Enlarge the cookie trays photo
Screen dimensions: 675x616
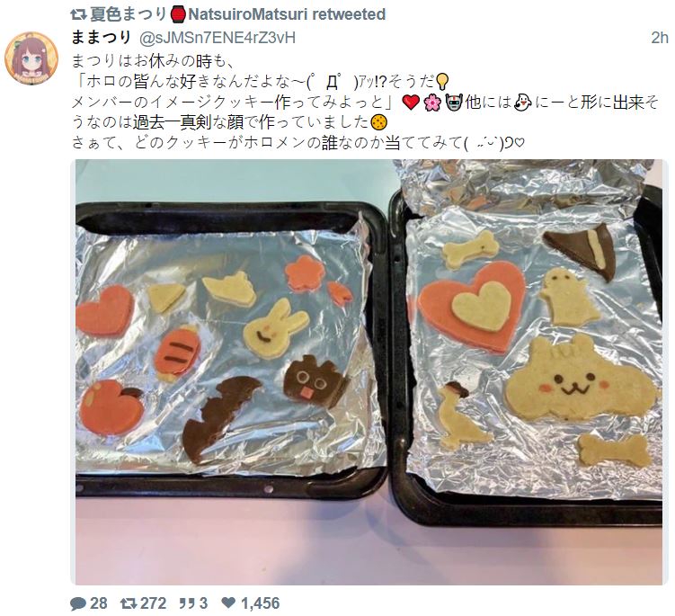(369, 372)
